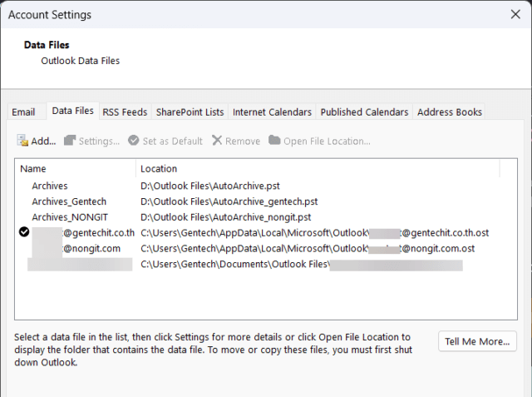
Task: Switch to Published Calendars tab
Action: 364,112
